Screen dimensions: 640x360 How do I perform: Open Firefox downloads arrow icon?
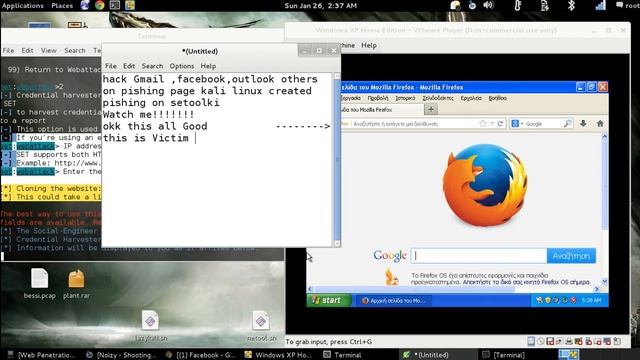(583, 123)
